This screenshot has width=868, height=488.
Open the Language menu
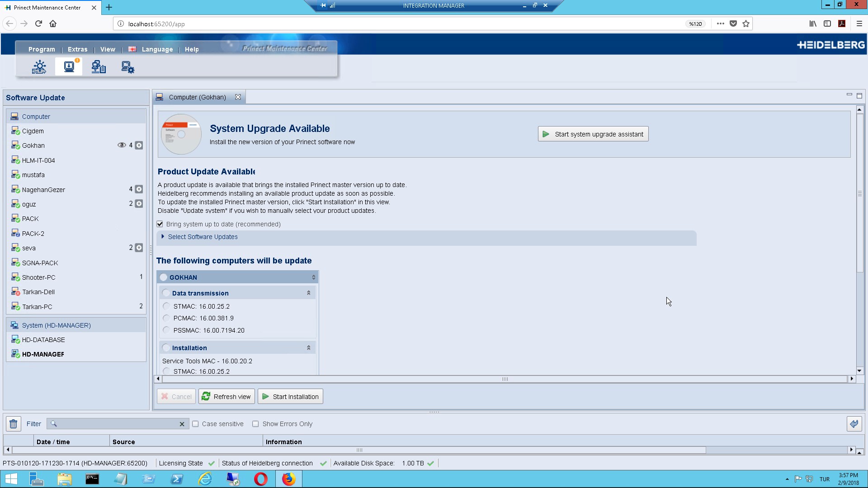157,49
